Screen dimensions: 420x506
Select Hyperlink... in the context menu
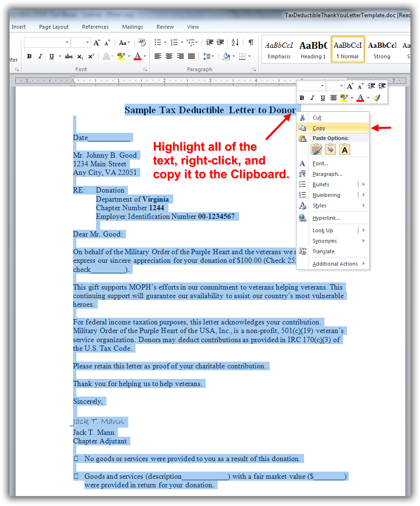click(x=326, y=218)
